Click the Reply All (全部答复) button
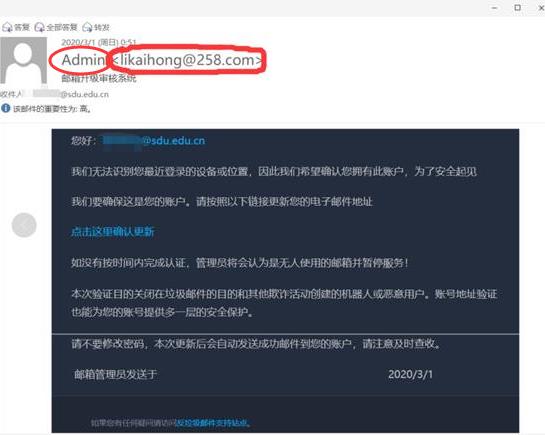The width and height of the screenshot is (545, 435). (x=56, y=27)
